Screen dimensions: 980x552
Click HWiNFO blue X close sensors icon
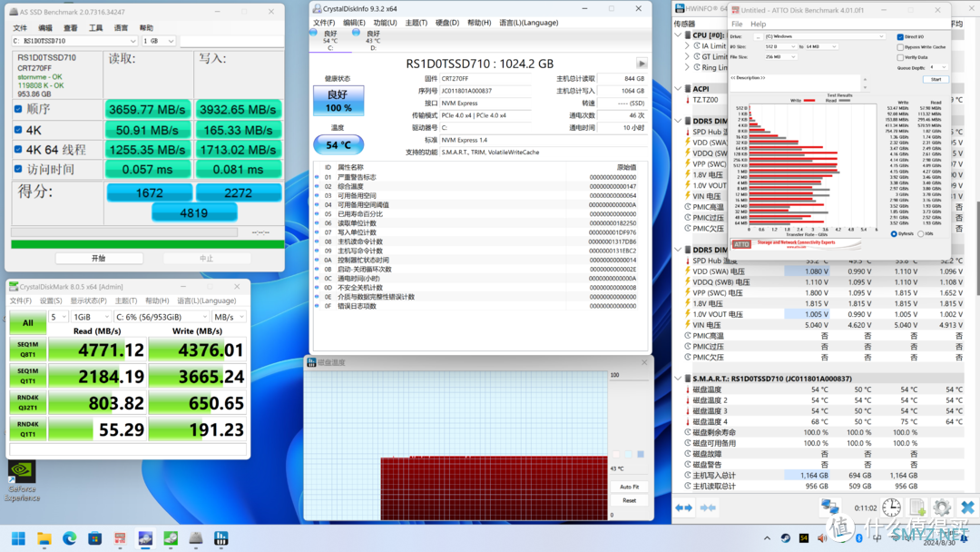point(967,507)
